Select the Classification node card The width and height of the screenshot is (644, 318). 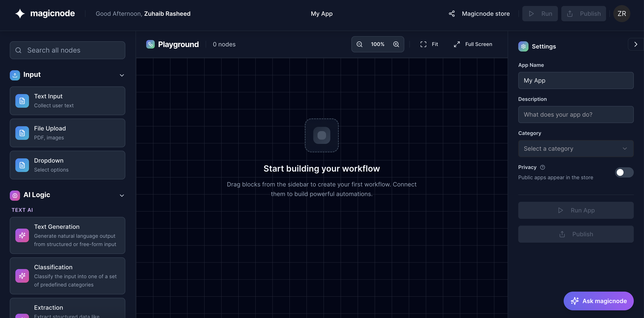pyautogui.click(x=68, y=276)
